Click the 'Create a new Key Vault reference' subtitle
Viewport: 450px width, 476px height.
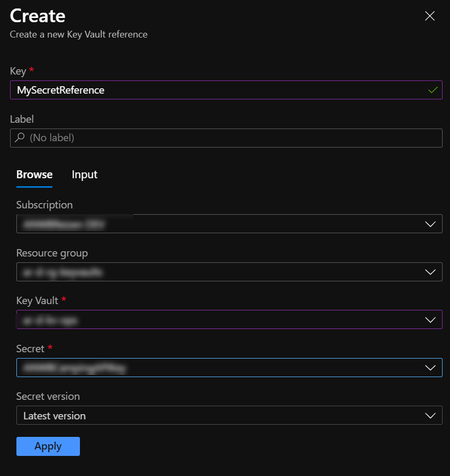[x=78, y=34]
